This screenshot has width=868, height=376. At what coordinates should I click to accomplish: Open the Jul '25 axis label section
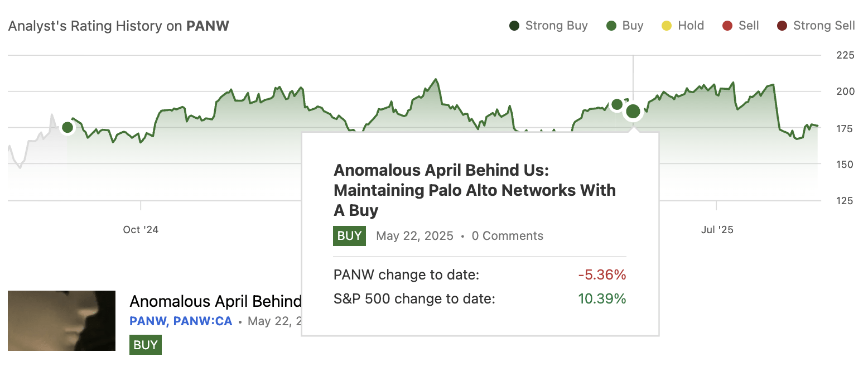(717, 229)
